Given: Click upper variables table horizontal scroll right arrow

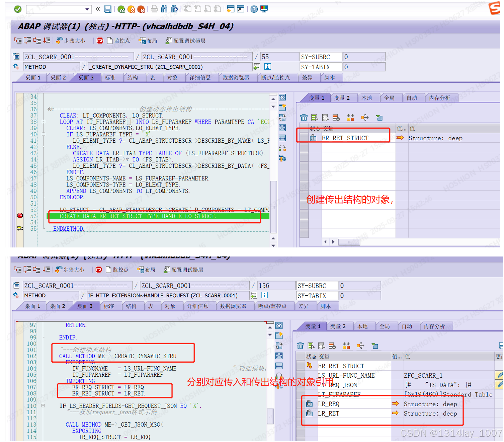Looking at the screenshot, I should click(x=333, y=242).
